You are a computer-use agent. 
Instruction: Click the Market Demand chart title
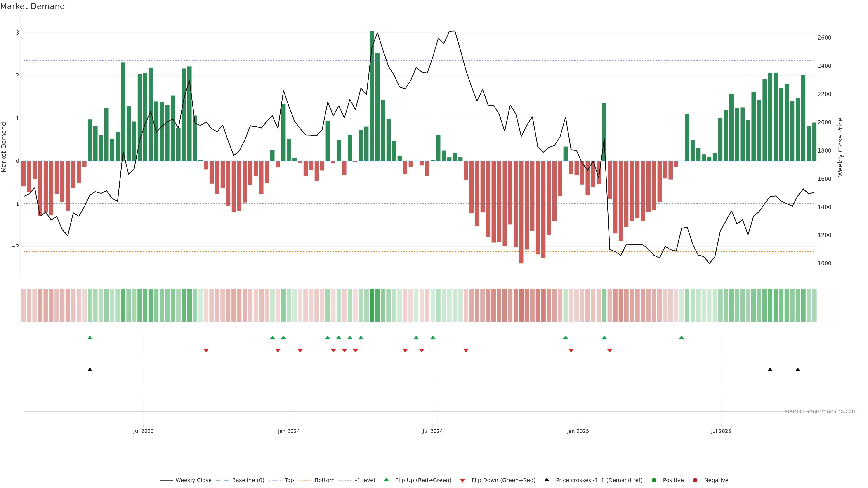click(32, 6)
